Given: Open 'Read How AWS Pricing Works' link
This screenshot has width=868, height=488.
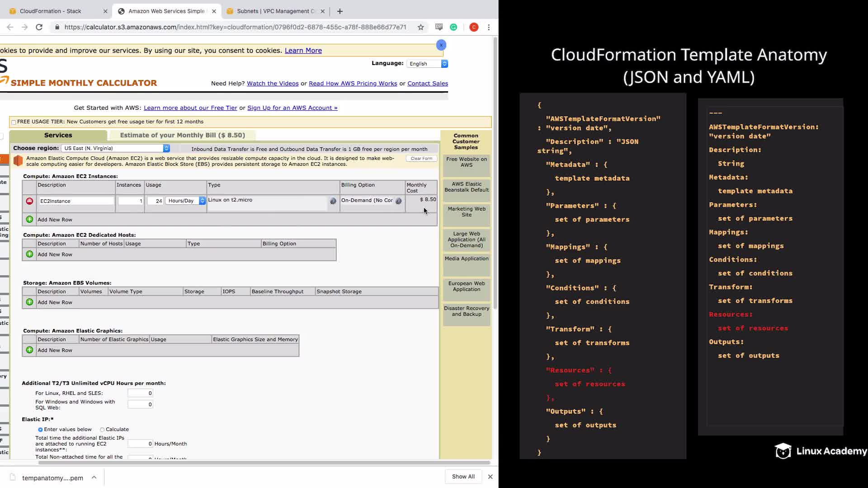Looking at the screenshot, I should 353,84.
